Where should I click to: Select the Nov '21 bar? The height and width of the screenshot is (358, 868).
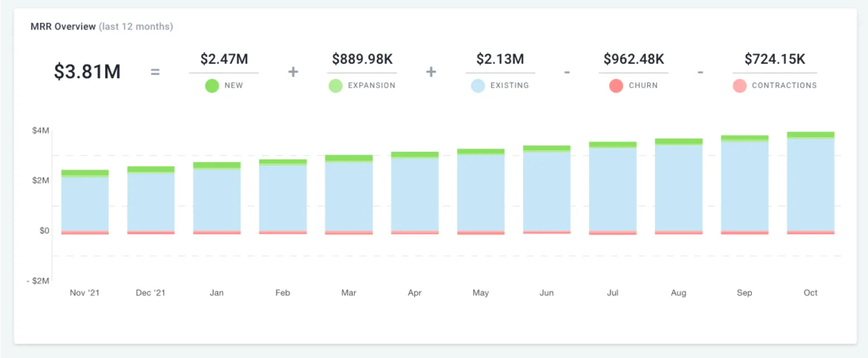[85, 202]
